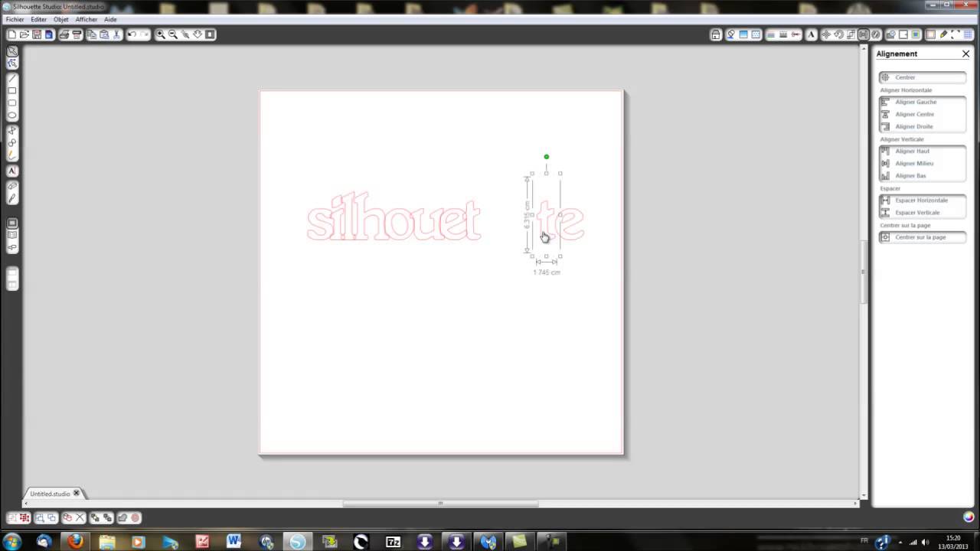
Task: Click the Copy icon
Action: click(x=92, y=34)
